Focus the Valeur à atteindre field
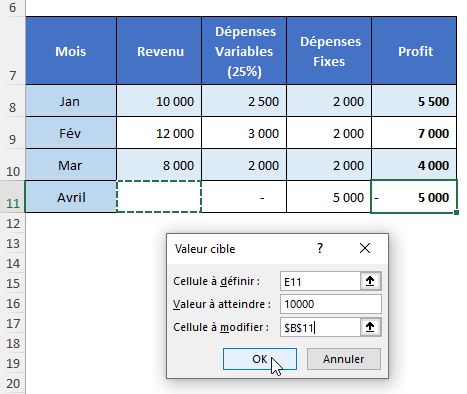Screen dimensions: 467x394 click(331, 304)
